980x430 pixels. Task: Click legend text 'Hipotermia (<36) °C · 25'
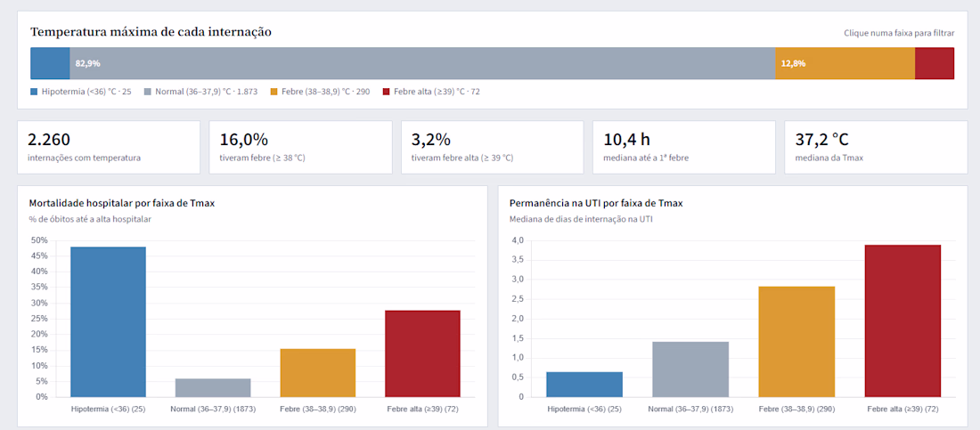[86, 92]
